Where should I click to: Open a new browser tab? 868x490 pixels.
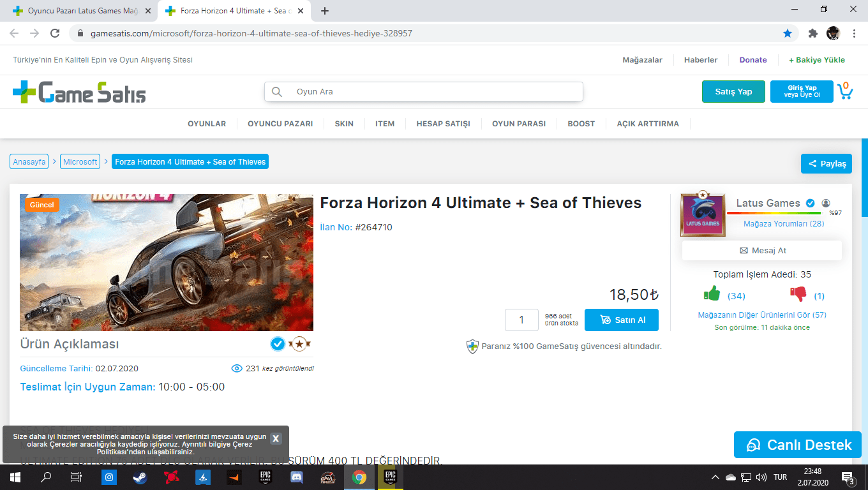(x=325, y=11)
